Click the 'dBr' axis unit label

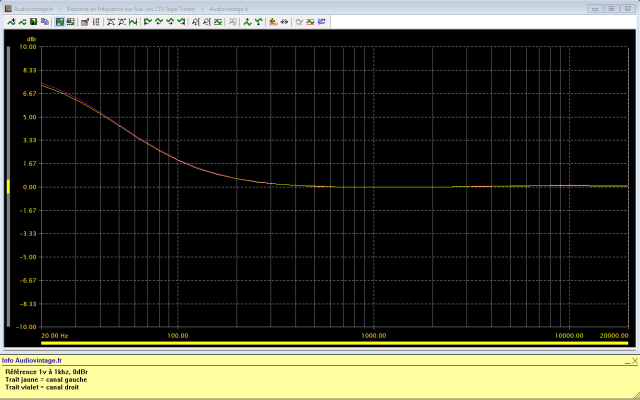pyautogui.click(x=31, y=39)
